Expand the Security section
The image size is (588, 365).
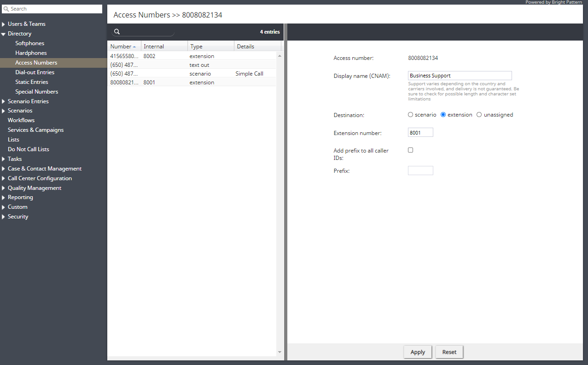coord(4,217)
